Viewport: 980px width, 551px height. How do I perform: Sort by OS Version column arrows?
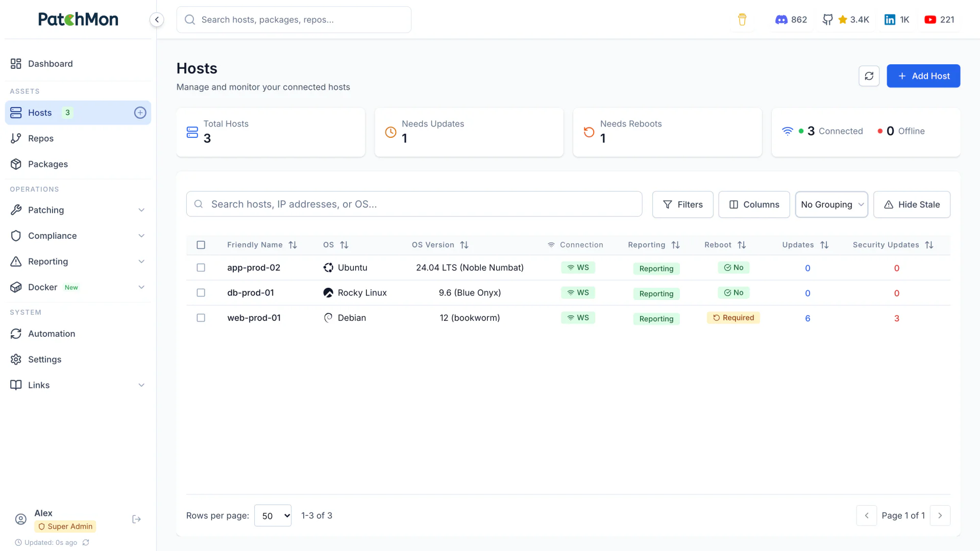click(464, 245)
